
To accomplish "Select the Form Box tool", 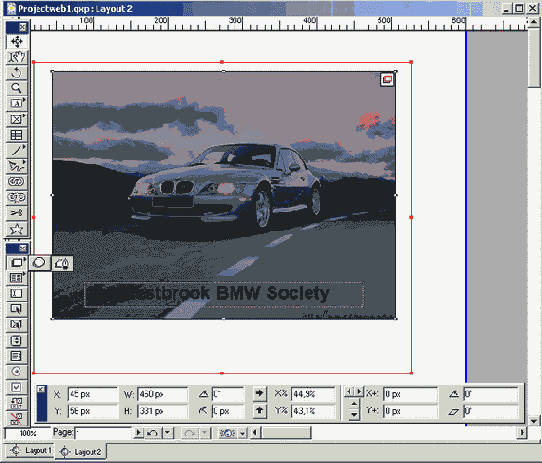I will [16, 278].
